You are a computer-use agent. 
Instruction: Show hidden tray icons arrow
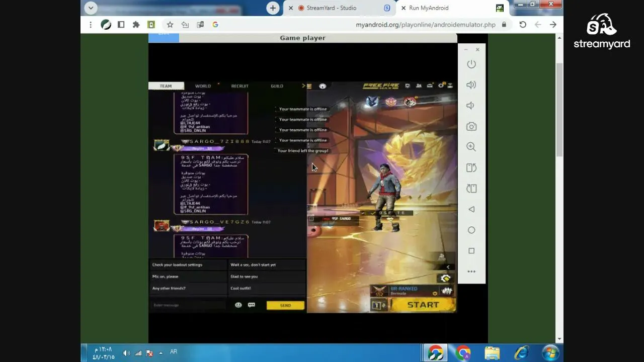(x=161, y=353)
